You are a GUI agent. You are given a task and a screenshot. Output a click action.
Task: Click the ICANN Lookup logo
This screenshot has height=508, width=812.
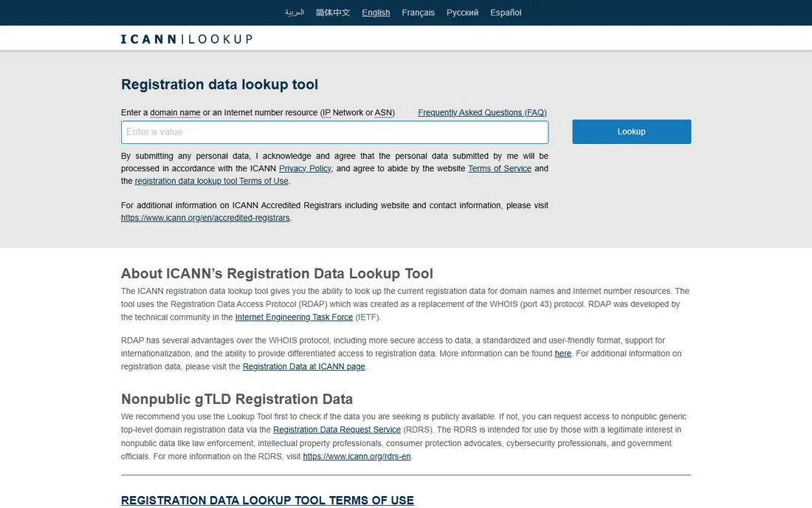[187, 39]
